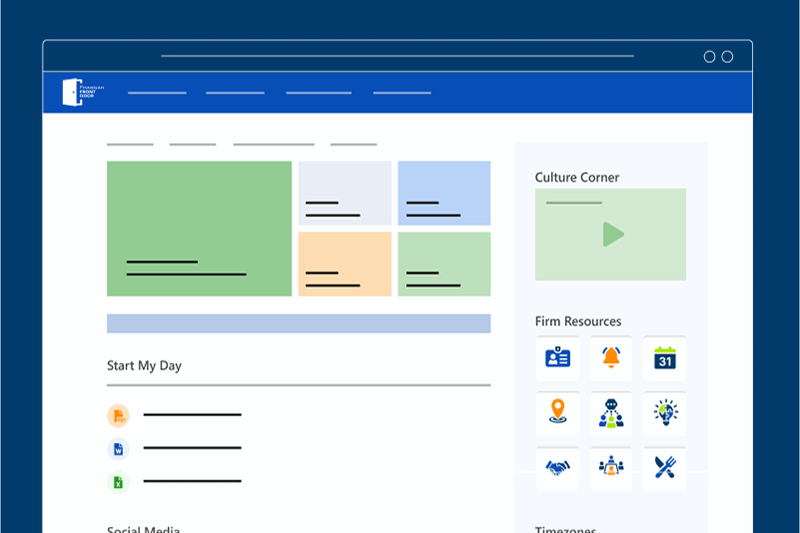The width and height of the screenshot is (800, 533).
Task: Open the handshake icon
Action: point(558,468)
